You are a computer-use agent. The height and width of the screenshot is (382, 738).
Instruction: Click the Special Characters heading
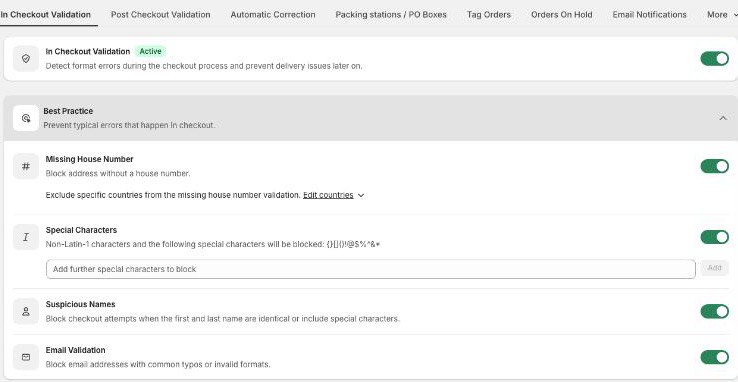[81, 230]
